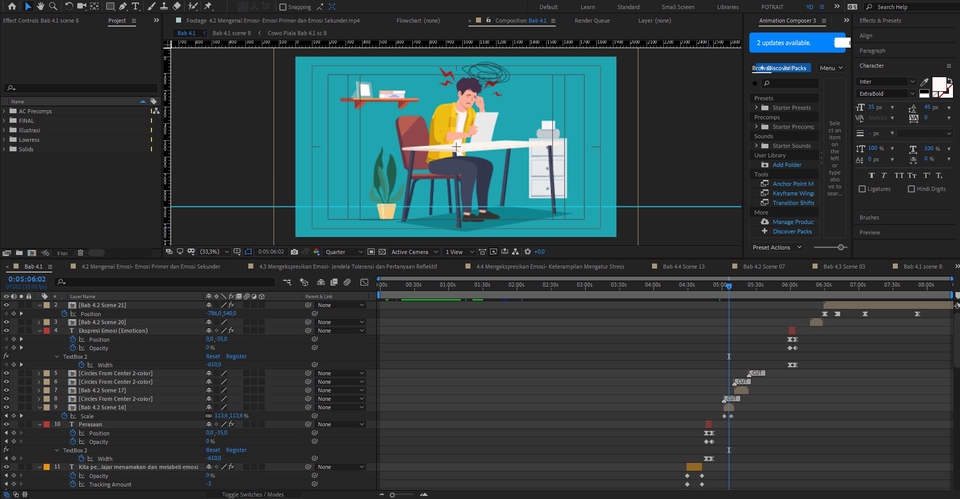
Task: Open channel and color management icon
Action: (317, 252)
